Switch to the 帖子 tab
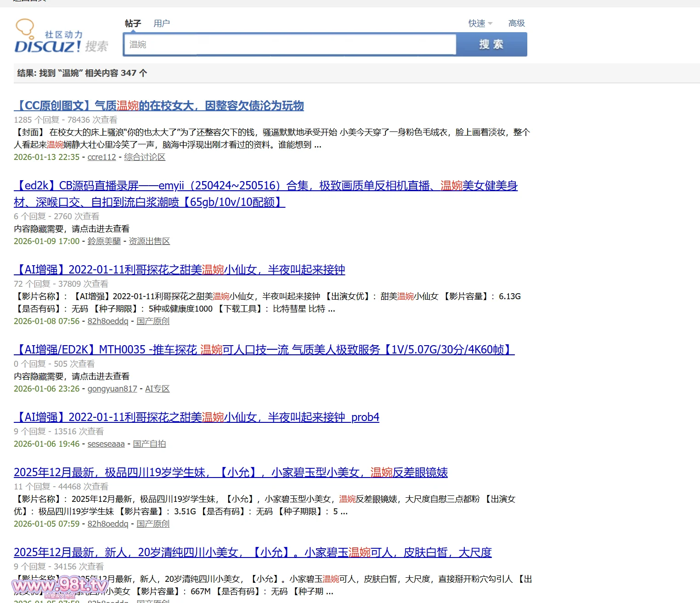 click(x=133, y=23)
